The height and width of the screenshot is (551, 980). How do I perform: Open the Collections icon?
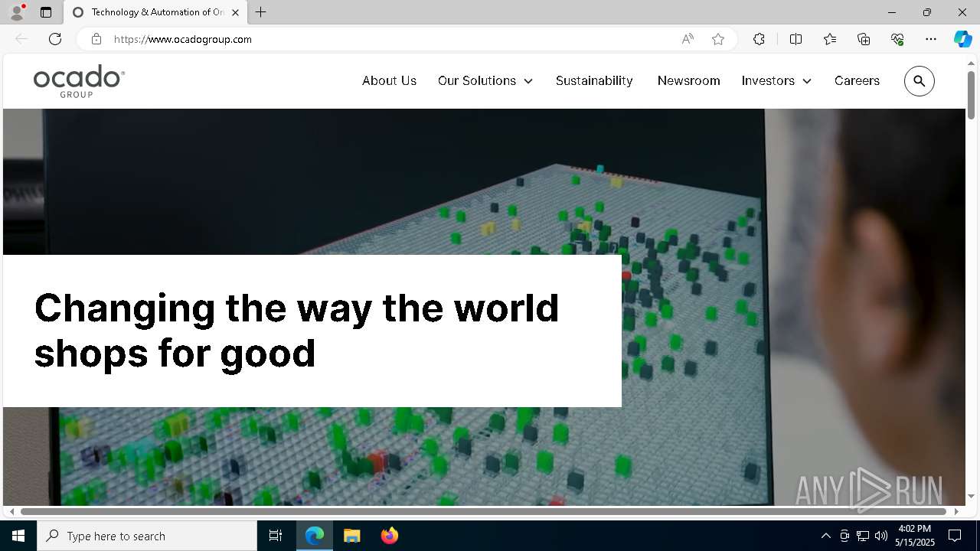point(864,39)
